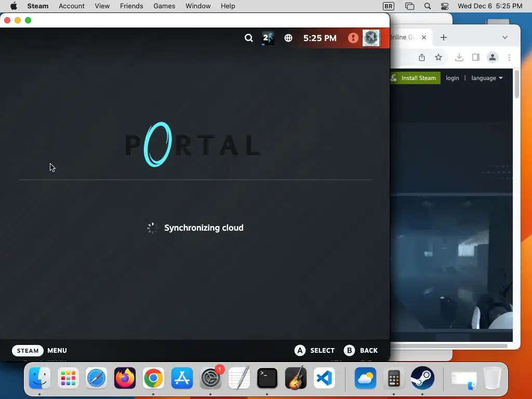Screen dimensions: 532x399
Task: Open TextEdit from the Dock
Action: pos(239,378)
